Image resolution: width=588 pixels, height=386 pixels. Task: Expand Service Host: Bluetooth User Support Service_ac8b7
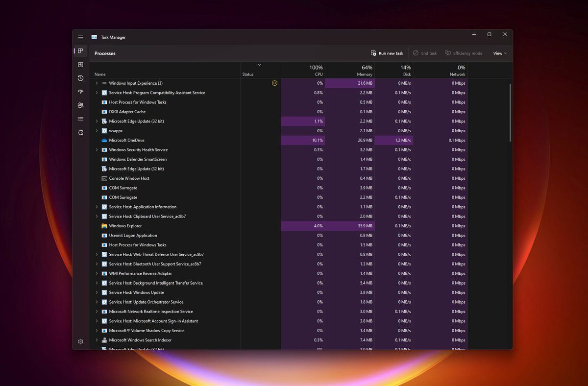tap(97, 264)
